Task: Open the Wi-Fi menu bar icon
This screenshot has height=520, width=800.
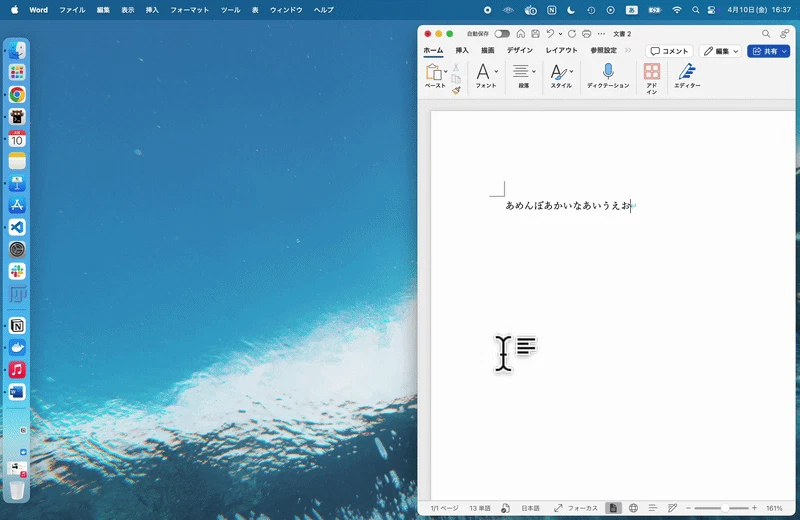Action: click(677, 10)
